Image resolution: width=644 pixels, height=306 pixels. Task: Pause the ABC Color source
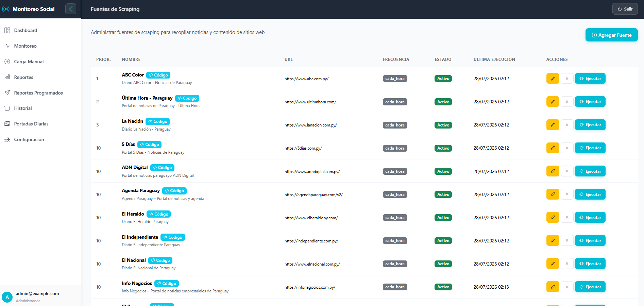pyautogui.click(x=567, y=79)
